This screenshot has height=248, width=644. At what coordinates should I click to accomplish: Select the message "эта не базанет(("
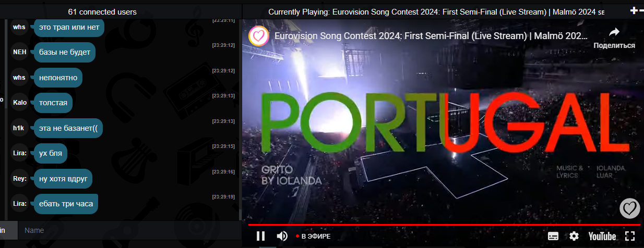click(x=68, y=128)
